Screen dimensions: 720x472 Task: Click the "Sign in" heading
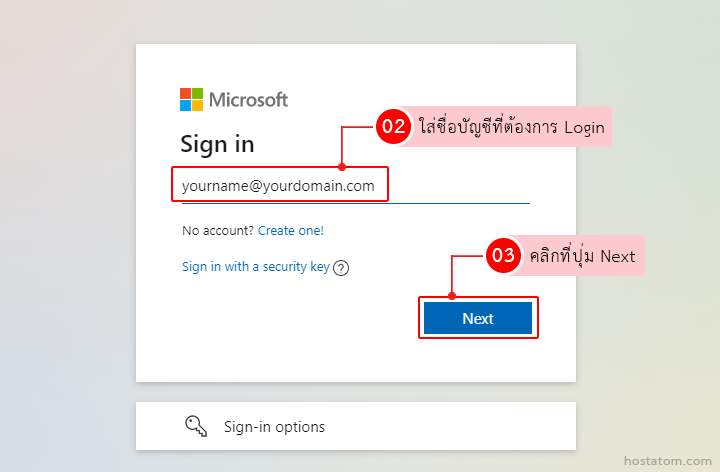coord(217,144)
